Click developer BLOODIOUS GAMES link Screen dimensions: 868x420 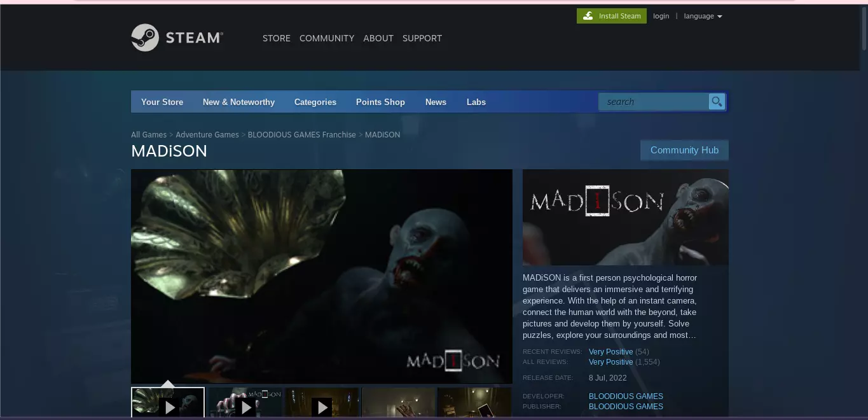pos(626,396)
